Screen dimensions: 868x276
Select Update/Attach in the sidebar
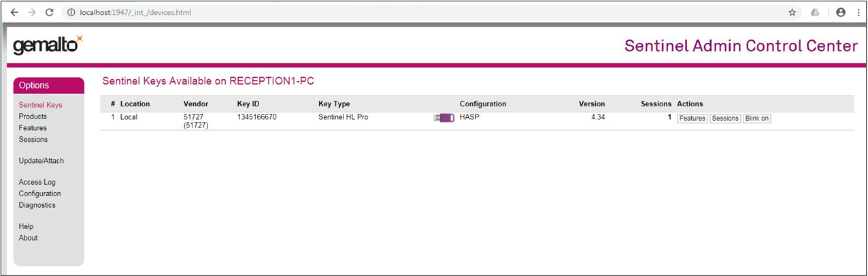(x=41, y=161)
